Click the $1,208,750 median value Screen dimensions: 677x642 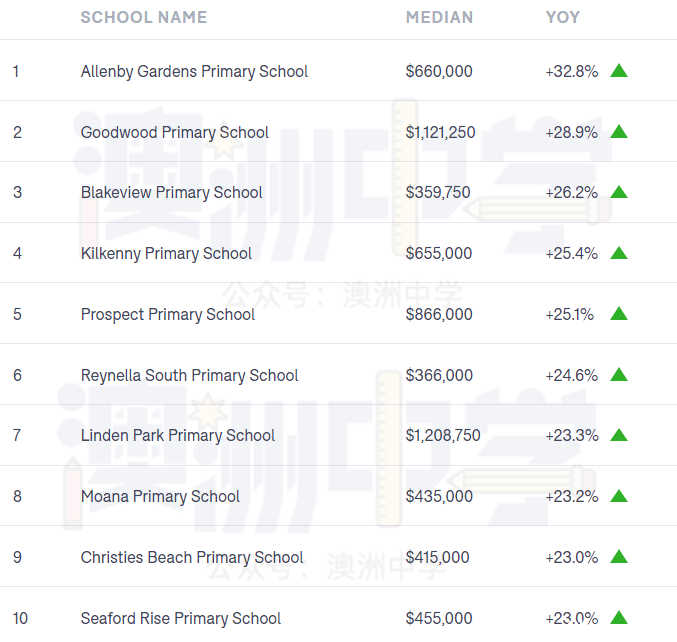tap(443, 435)
